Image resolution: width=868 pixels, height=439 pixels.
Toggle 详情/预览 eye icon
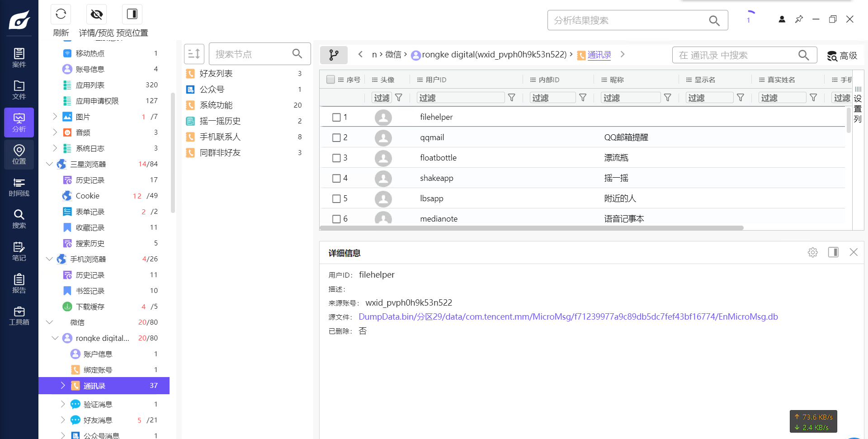[96, 14]
